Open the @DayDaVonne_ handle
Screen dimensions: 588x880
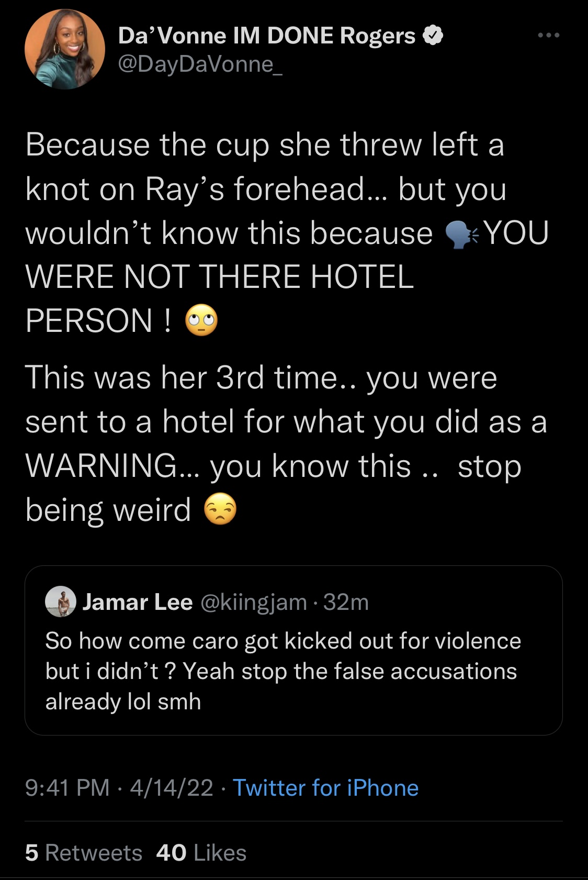200,64
